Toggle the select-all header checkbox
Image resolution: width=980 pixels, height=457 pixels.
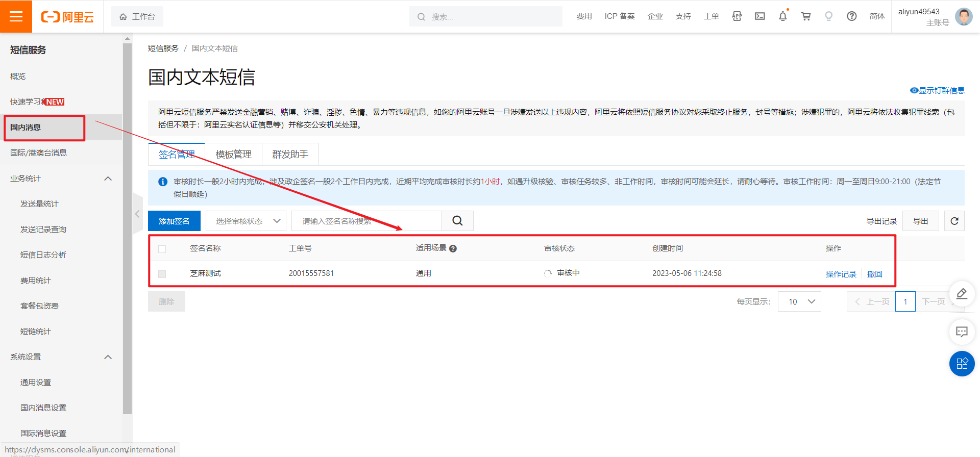[162, 249]
